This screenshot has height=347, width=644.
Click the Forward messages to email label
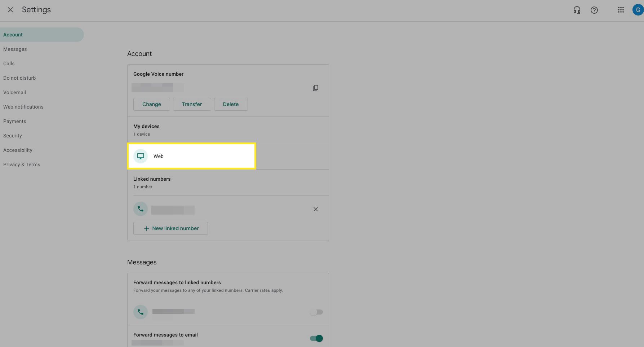pos(165,335)
